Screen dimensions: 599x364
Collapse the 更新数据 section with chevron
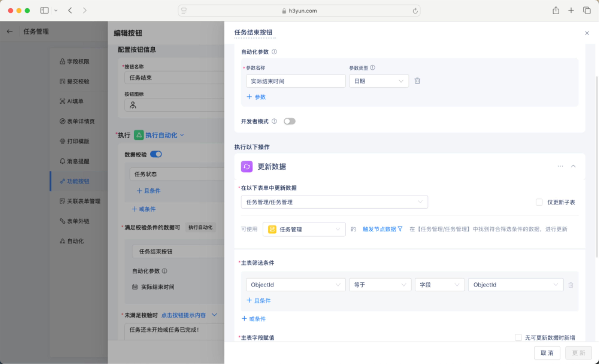(573, 166)
